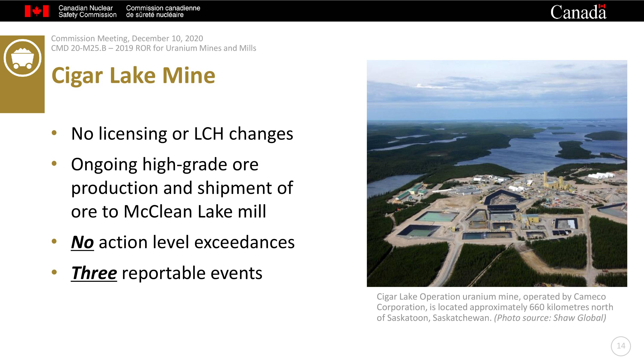Click 'production and shipment of' line

pyautogui.click(x=182, y=188)
